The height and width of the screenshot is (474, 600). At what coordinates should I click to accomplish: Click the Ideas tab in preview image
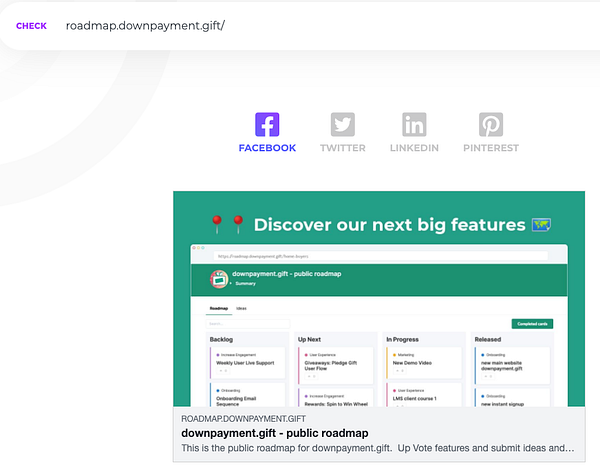pyautogui.click(x=241, y=308)
